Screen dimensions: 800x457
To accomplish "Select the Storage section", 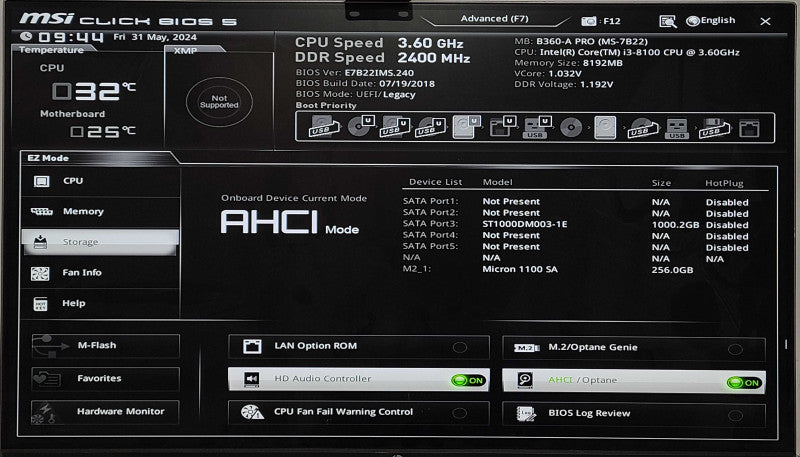I will pyautogui.click(x=101, y=242).
